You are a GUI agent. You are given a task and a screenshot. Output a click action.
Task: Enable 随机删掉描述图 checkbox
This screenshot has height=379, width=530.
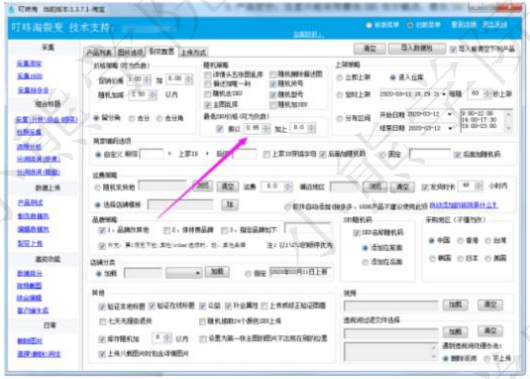273,74
